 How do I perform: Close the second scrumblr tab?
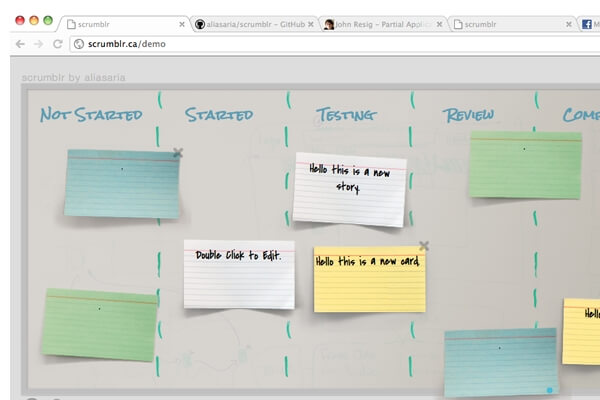[569, 23]
